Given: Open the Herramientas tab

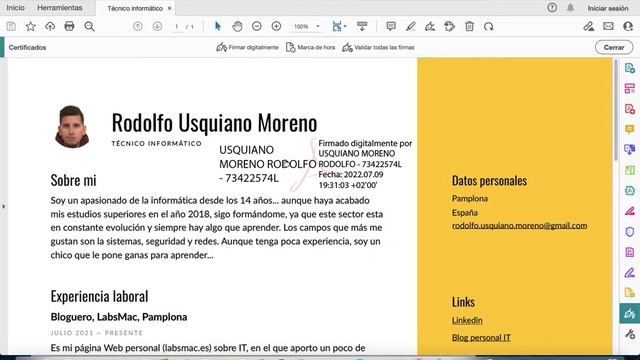Looking at the screenshot, I should pyautogui.click(x=60, y=8).
